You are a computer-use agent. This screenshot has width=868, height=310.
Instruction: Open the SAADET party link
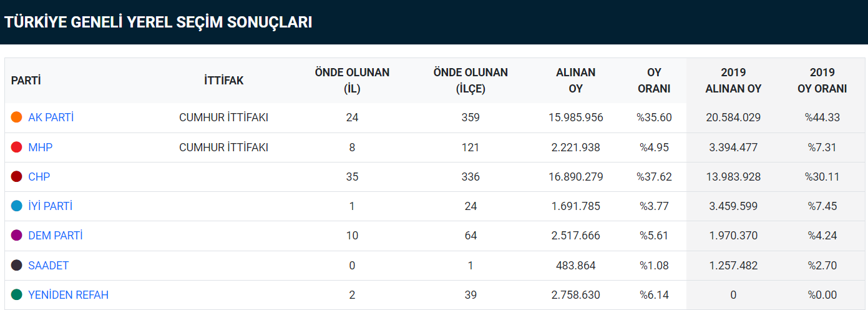48,266
